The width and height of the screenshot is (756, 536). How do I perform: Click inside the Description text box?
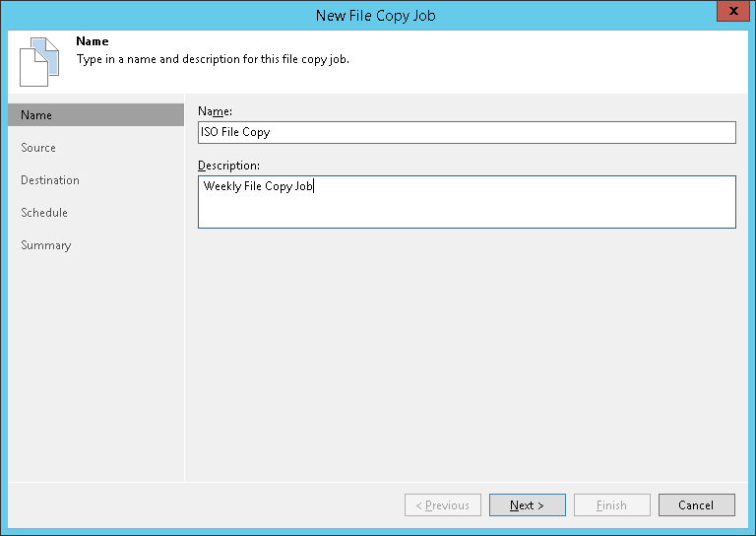coord(467,209)
